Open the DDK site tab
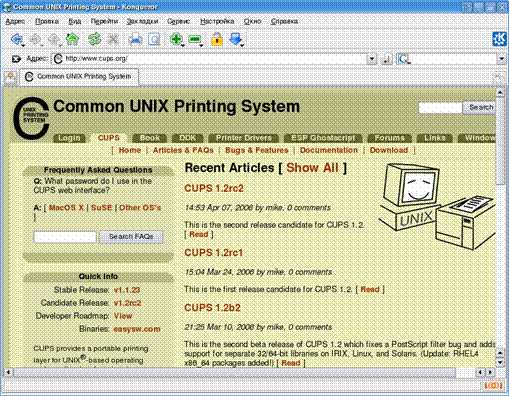Image resolution: width=509 pixels, height=396 pixels. [188, 138]
